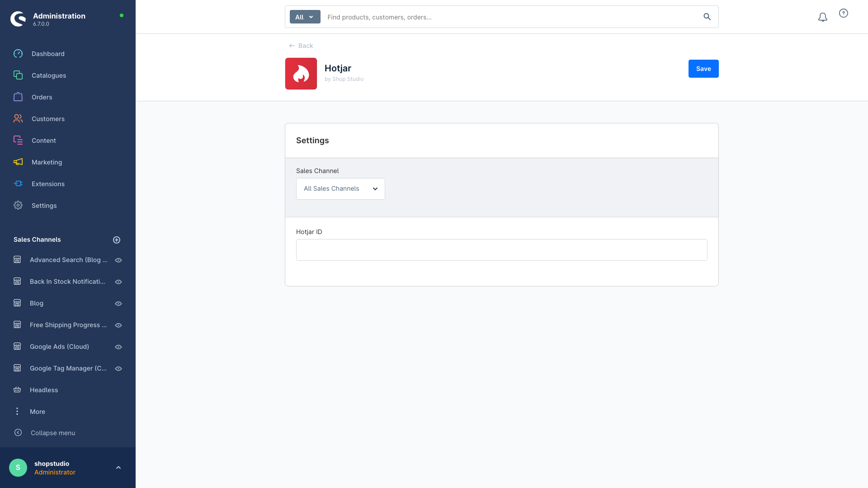868x488 pixels.
Task: Click the shopstudio user avatar
Action: (18, 468)
